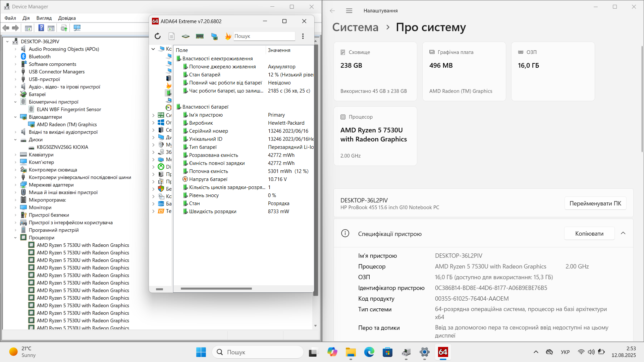Collapse the Процесори tree node
The image size is (644, 362).
(x=15, y=238)
